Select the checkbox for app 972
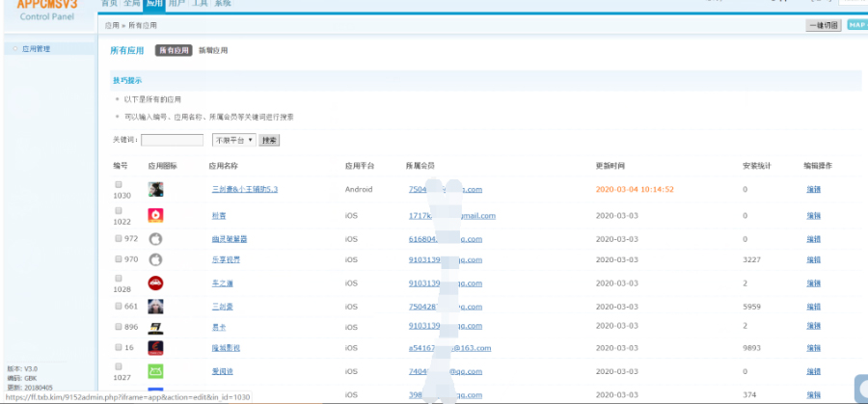868x404 pixels. coord(119,238)
